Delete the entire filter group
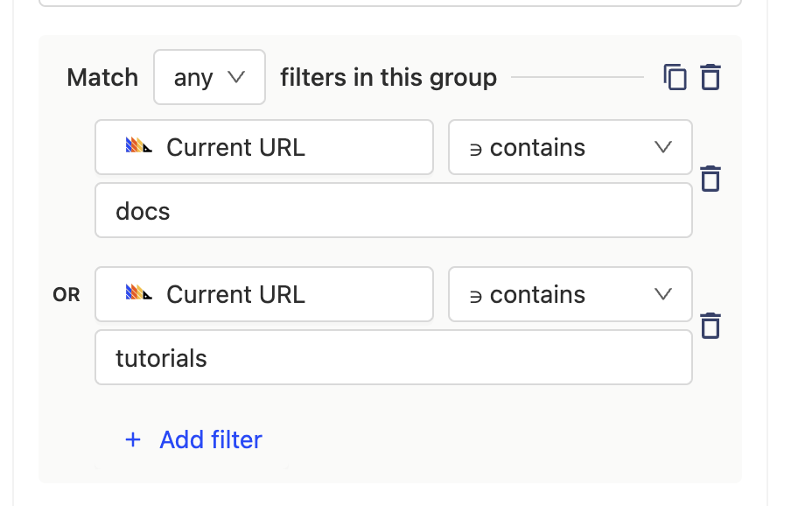Viewport: 812px width, 506px height. pyautogui.click(x=710, y=78)
